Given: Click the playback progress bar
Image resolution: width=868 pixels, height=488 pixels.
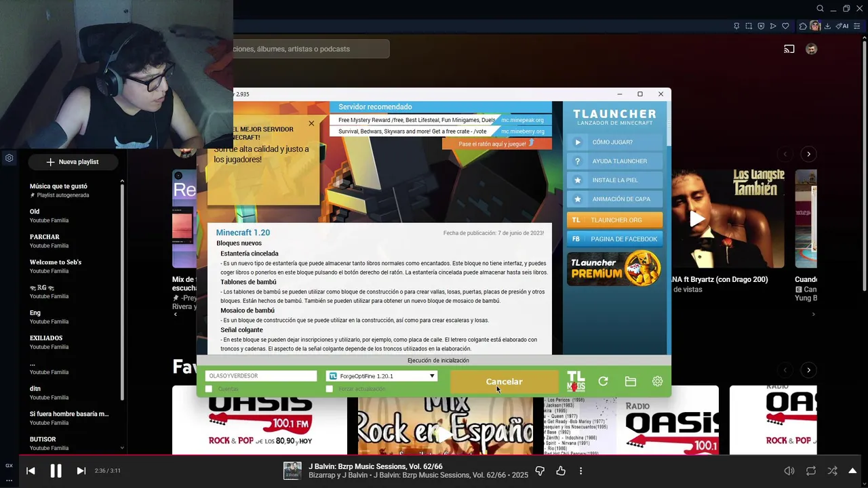Looking at the screenshot, I should click(x=434, y=455).
